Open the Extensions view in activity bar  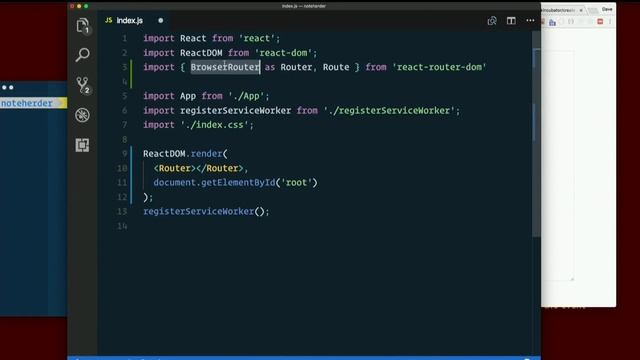tap(82, 145)
